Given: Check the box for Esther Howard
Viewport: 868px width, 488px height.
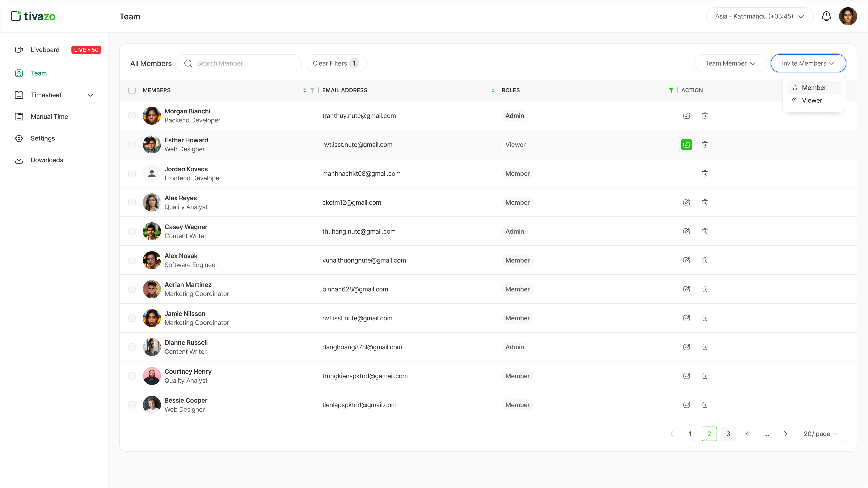Looking at the screenshot, I should (132, 145).
